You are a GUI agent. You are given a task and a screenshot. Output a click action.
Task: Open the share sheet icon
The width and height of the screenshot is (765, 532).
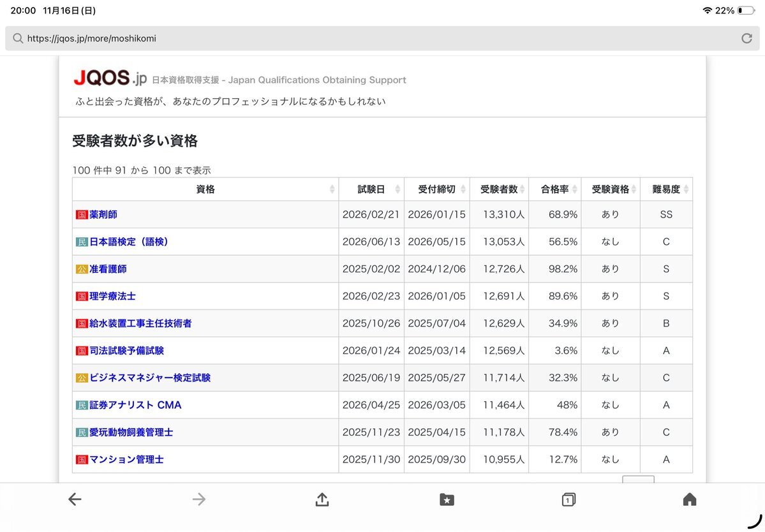322,499
